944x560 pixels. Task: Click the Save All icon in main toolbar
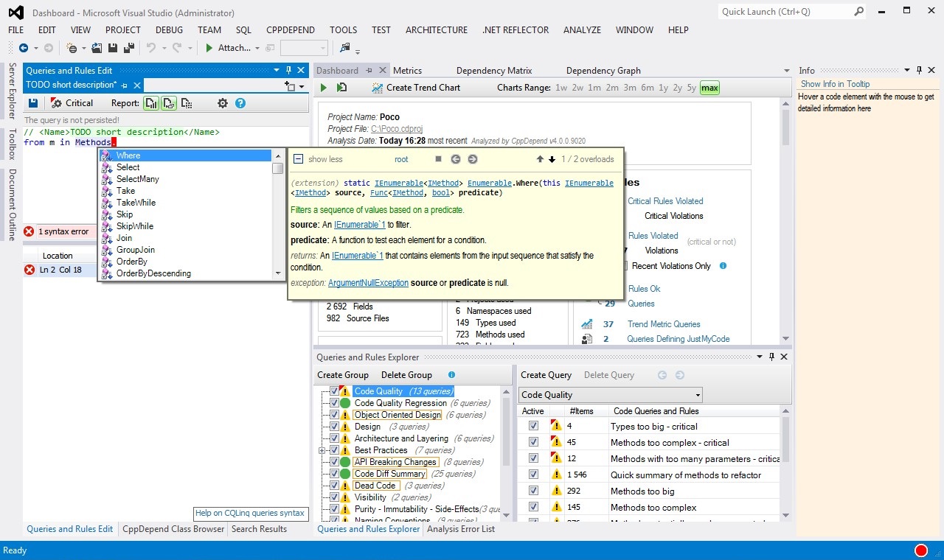[130, 48]
